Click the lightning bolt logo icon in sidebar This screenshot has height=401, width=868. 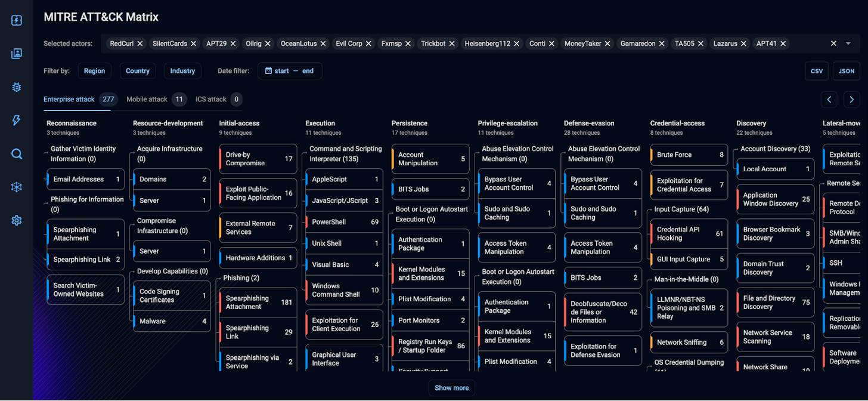click(x=17, y=21)
